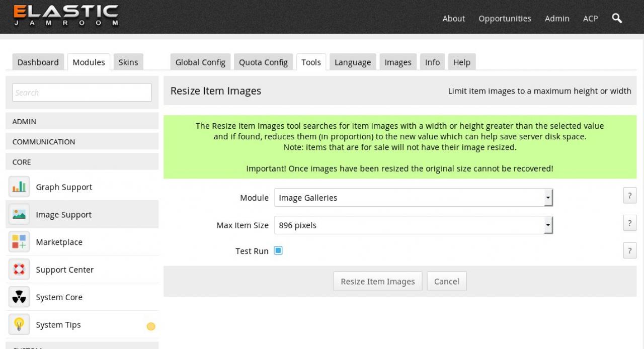Open the Module dropdown
Image resolution: width=644 pixels, height=349 pixels.
tap(414, 198)
